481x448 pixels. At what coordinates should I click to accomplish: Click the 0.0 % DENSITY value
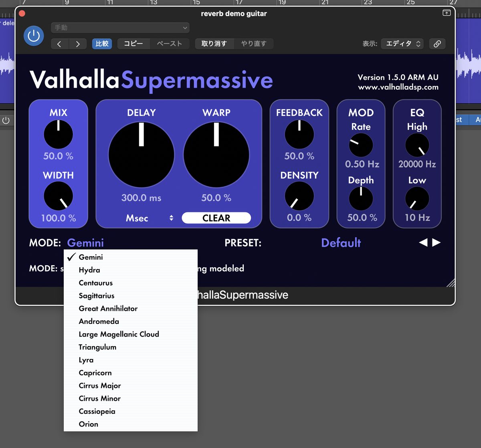tap(299, 218)
